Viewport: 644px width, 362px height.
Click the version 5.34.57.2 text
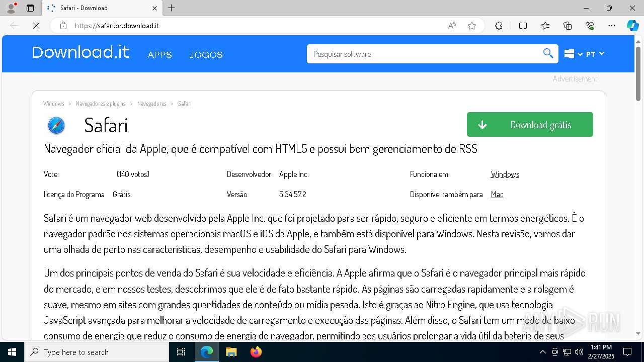coord(293,194)
